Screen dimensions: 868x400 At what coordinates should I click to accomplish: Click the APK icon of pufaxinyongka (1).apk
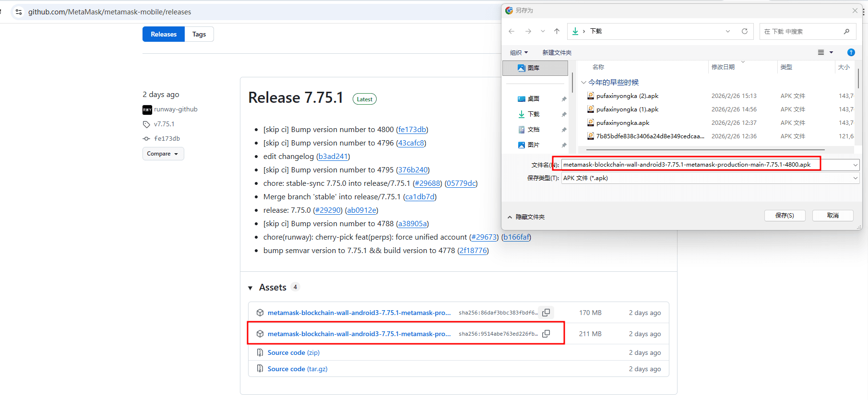591,109
